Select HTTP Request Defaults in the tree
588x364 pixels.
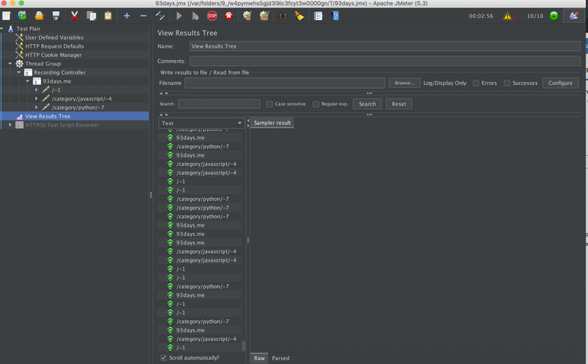point(55,46)
